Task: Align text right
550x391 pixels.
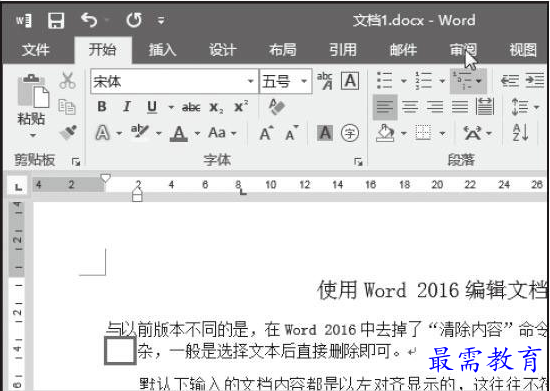Action: coord(435,107)
